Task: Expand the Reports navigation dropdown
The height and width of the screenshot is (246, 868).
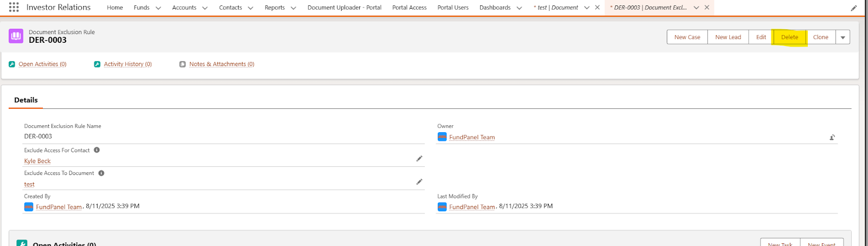Action: pos(293,8)
